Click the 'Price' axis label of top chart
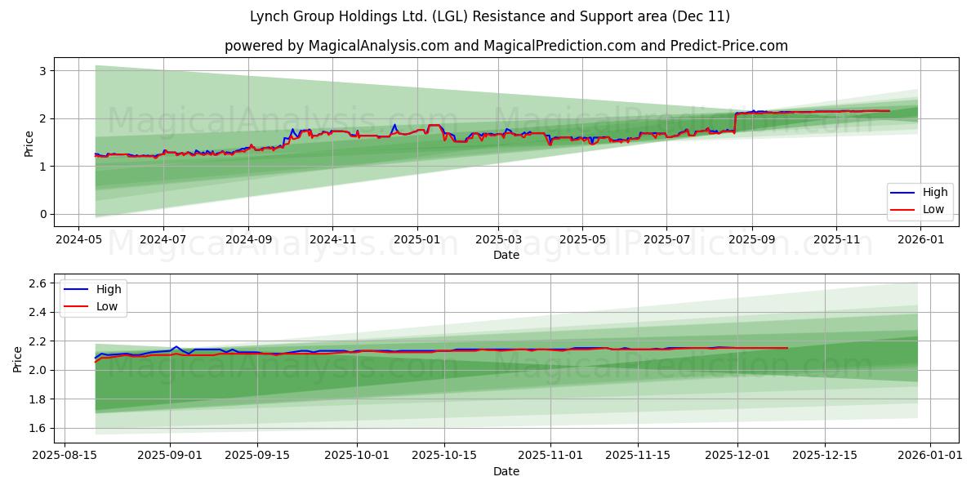 [29, 144]
